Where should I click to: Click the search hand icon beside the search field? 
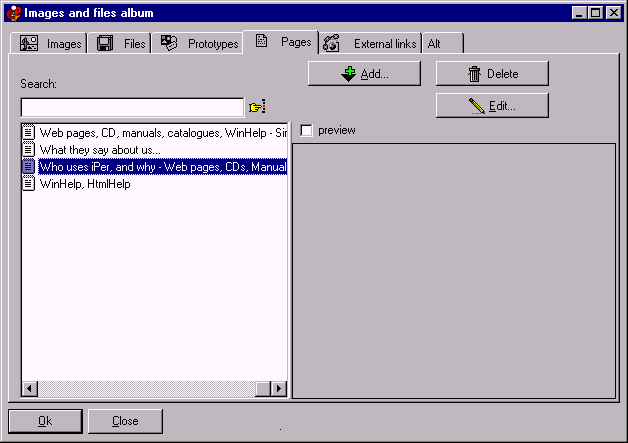point(257,106)
